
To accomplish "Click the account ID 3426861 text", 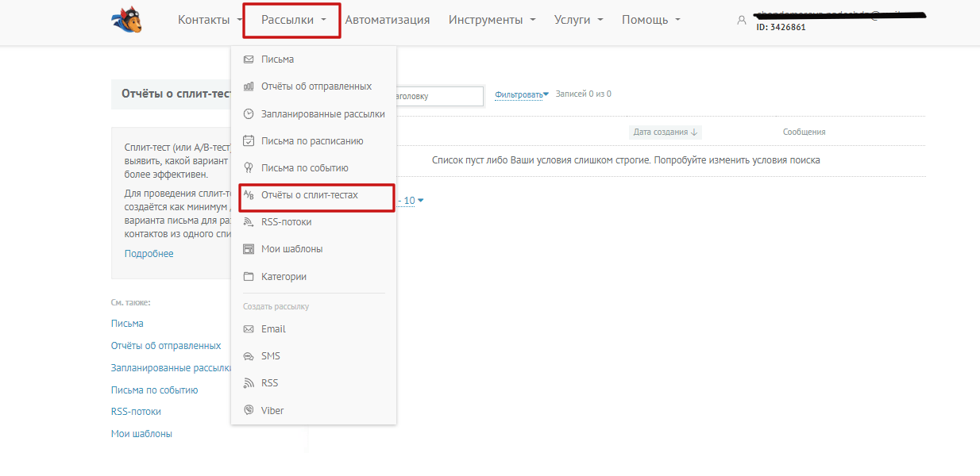I will tap(781, 26).
